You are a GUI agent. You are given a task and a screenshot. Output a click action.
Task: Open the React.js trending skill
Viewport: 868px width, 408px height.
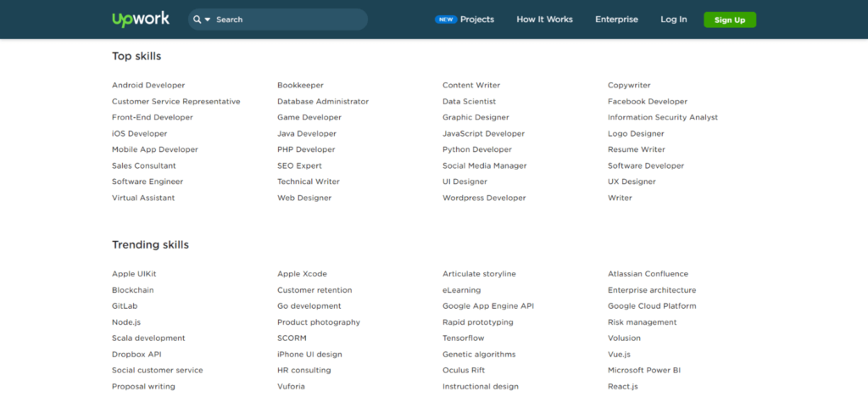click(622, 387)
